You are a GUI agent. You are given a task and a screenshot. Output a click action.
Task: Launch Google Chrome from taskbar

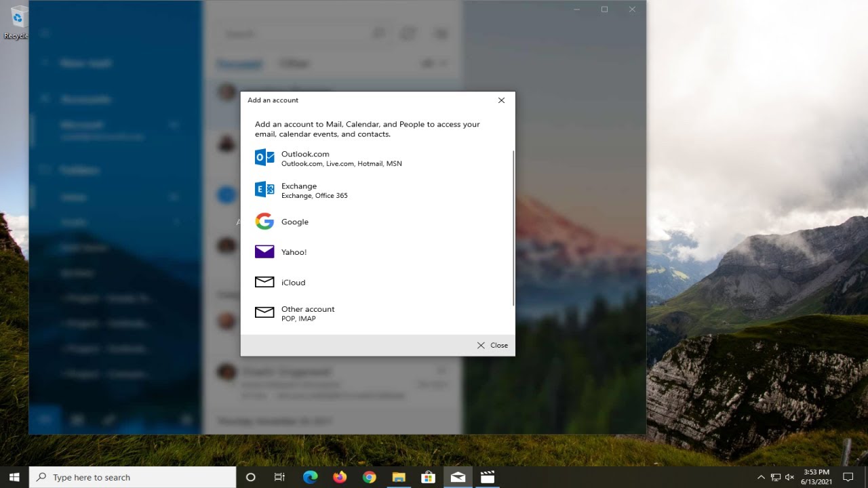(369, 477)
